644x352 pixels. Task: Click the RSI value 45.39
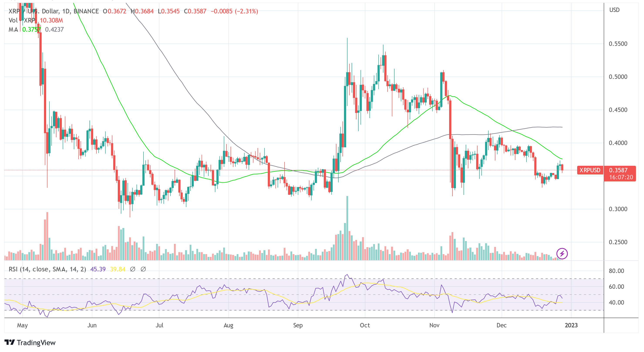pos(98,269)
